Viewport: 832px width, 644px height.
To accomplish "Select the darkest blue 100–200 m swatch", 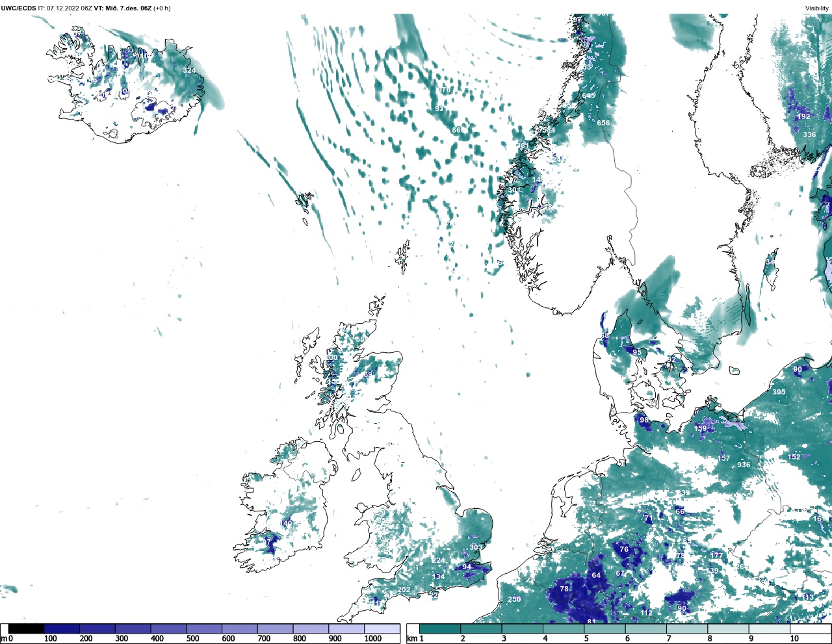I will [x=62, y=629].
